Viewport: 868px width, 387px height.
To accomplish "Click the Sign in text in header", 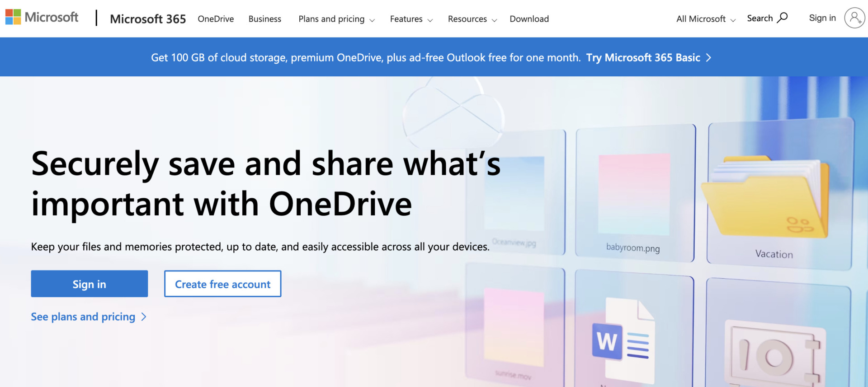I will click(x=822, y=18).
